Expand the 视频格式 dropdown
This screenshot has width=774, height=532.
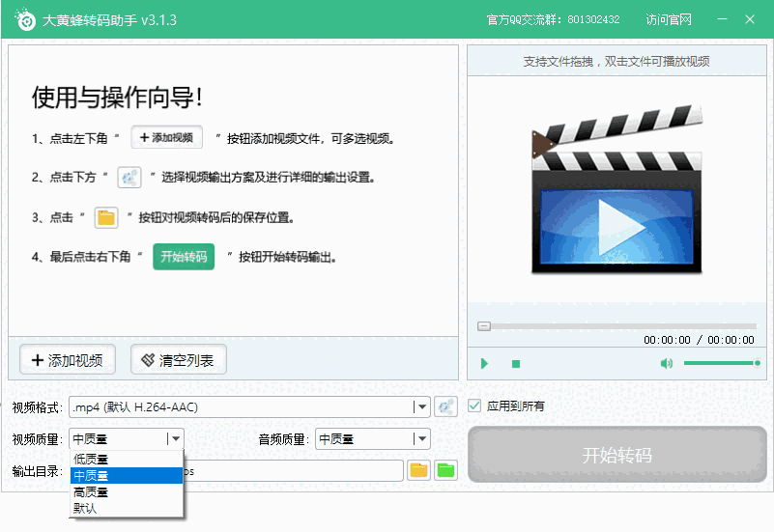tap(420, 406)
